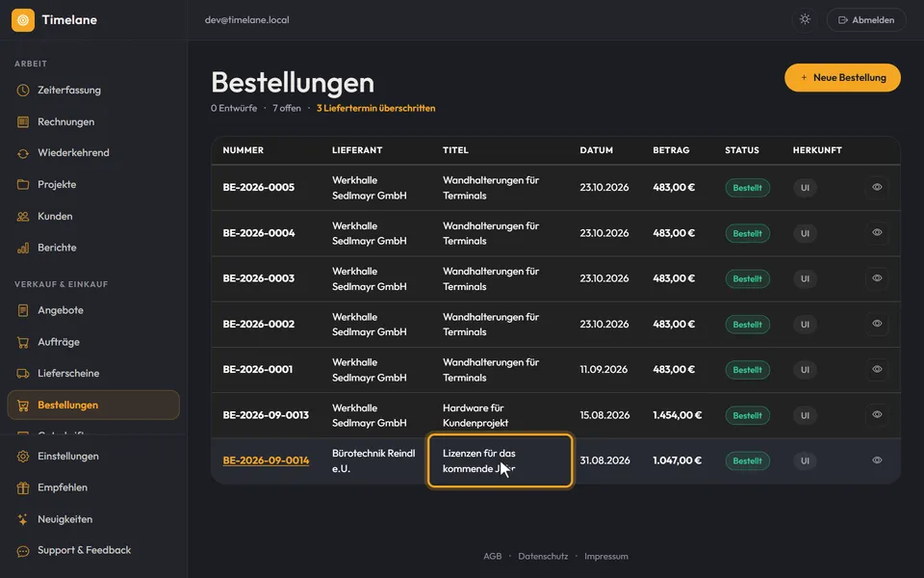Image resolution: width=924 pixels, height=578 pixels.
Task: Toggle the light/dark theme sun button
Action: pos(805,19)
